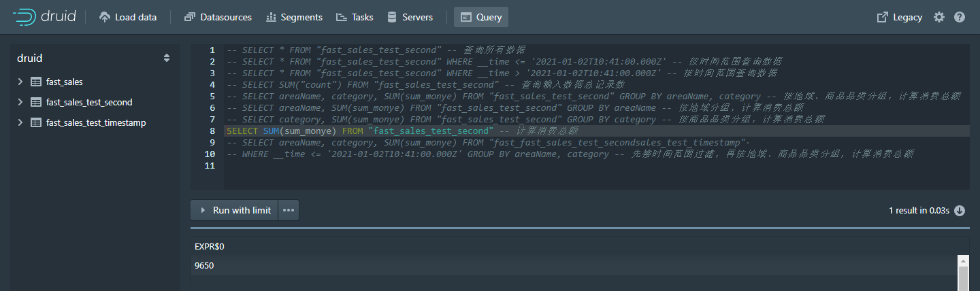Click the Servers database icon
The width and height of the screenshot is (980, 291).
[392, 17]
